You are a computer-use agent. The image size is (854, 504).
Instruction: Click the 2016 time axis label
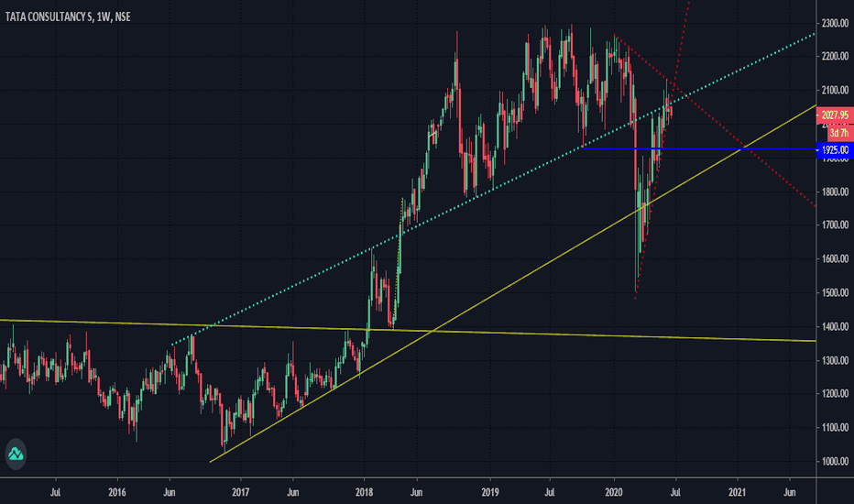point(117,493)
